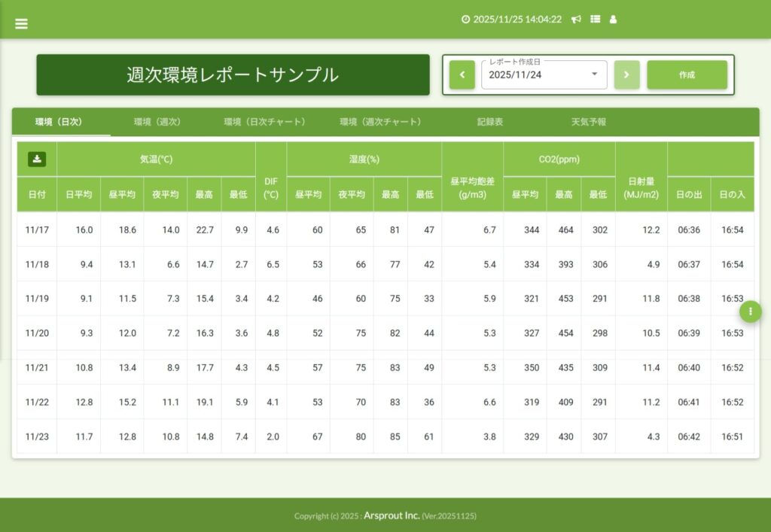Download table data with download icon
Image resolution: width=771 pixels, height=532 pixels.
point(37,159)
